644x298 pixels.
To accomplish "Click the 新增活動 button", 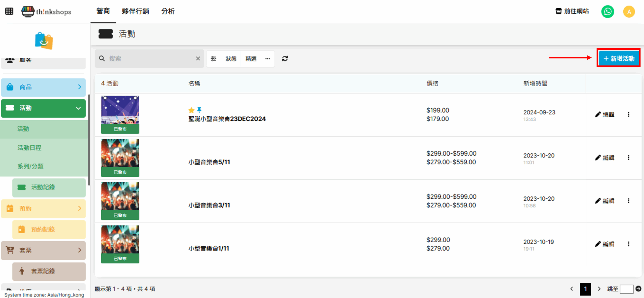I will [619, 58].
